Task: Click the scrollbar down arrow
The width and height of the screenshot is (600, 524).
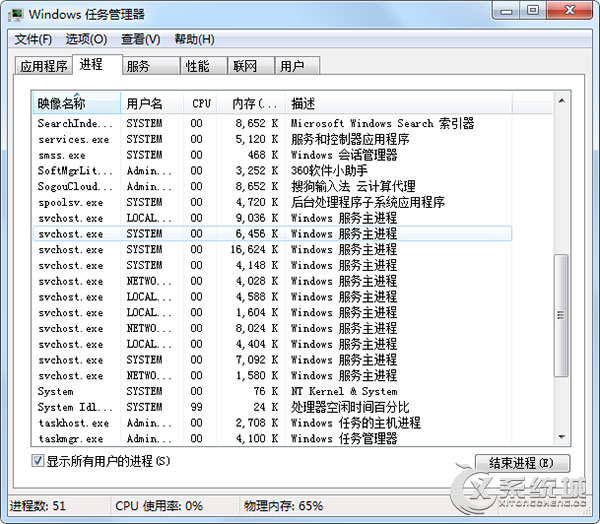Action: [x=561, y=437]
